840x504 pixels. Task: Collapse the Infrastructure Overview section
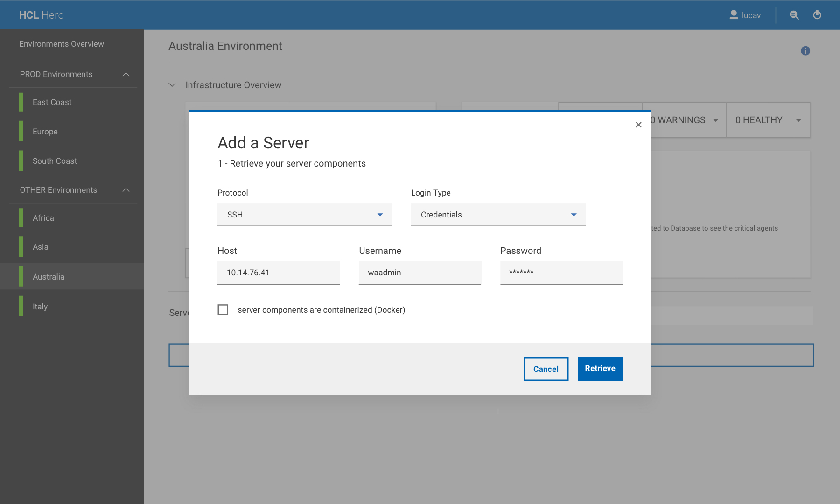[172, 85]
